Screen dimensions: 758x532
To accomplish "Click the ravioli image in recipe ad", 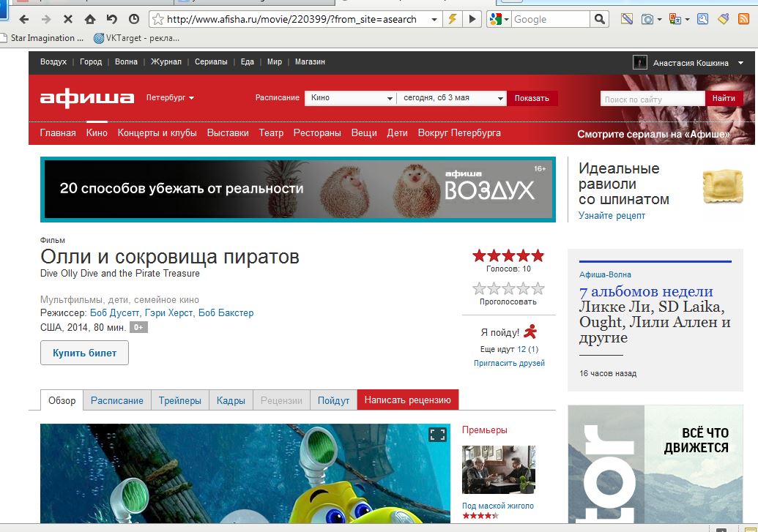I will coord(722,186).
